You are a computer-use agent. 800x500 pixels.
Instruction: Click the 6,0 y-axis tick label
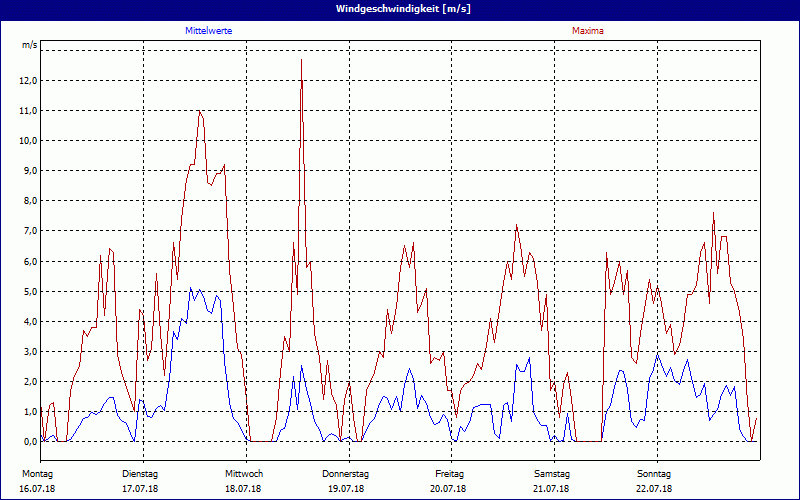[x=30, y=262]
